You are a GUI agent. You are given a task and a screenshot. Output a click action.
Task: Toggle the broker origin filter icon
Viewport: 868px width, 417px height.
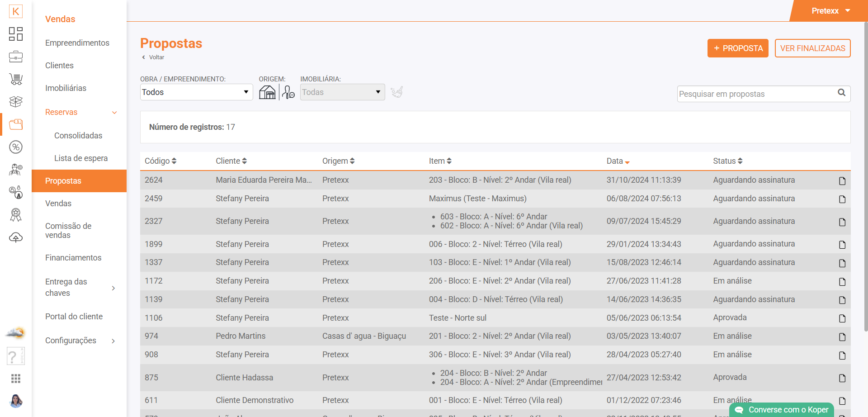tap(288, 92)
